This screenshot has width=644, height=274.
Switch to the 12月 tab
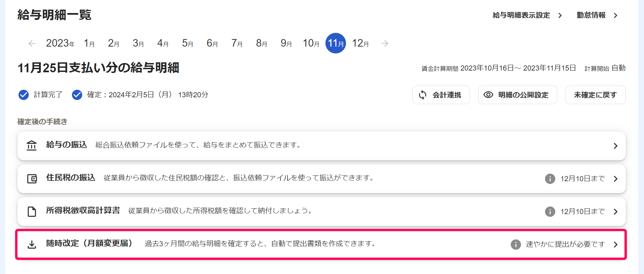[360, 43]
